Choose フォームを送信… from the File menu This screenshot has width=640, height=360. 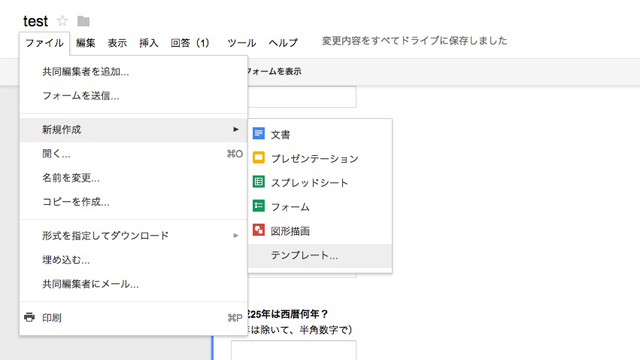pos(133,96)
